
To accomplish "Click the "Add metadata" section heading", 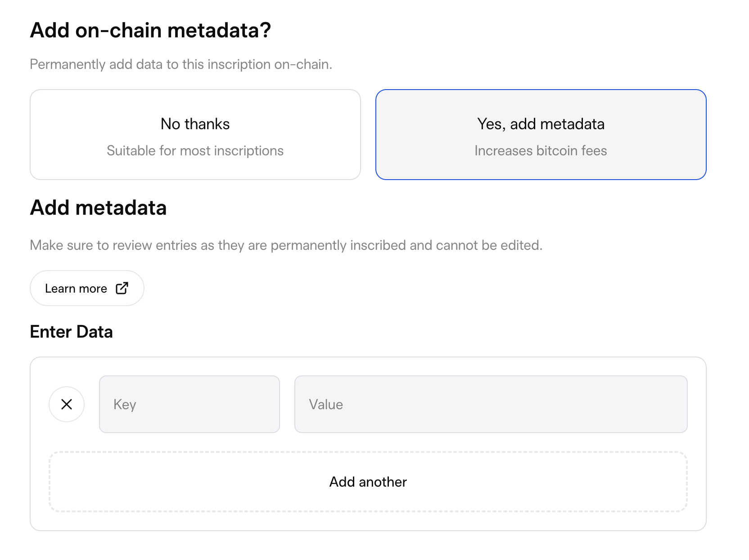I will click(x=98, y=208).
